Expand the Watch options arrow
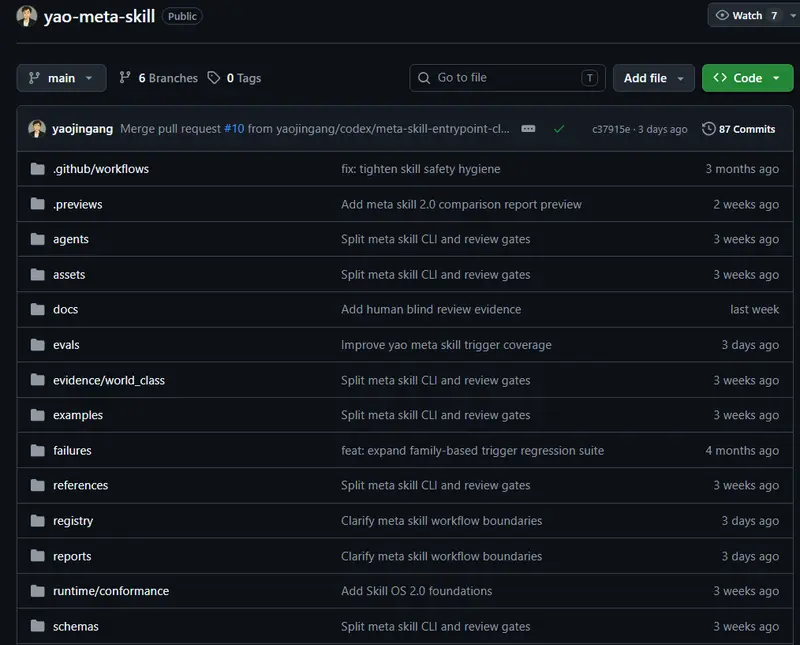The height and width of the screenshot is (645, 800). 792,16
